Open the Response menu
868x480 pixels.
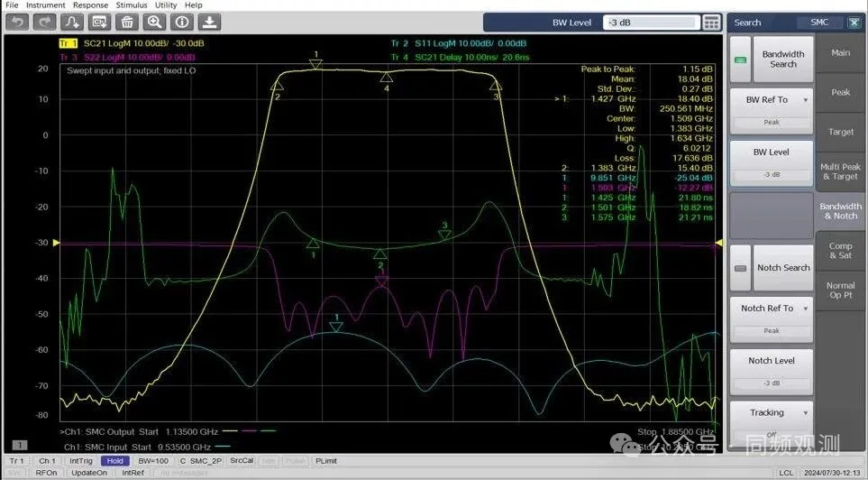point(91,5)
